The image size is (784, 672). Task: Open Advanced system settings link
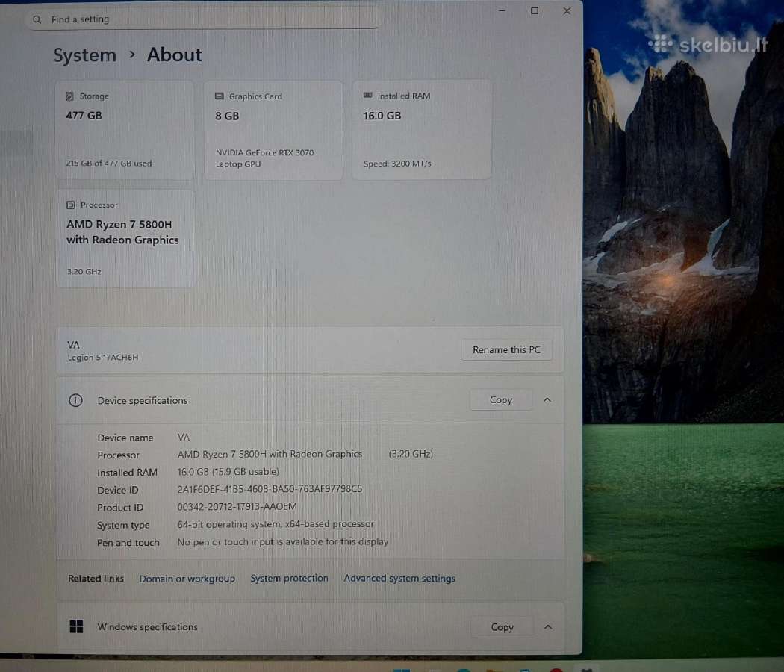tap(399, 578)
